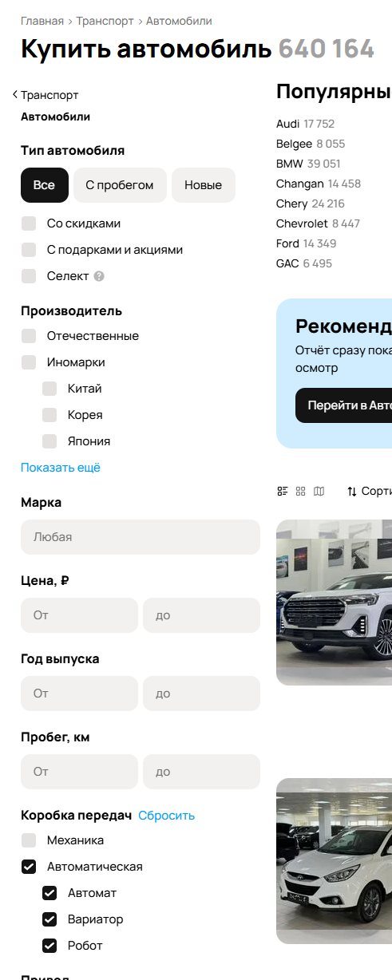Open map view icon

coord(319,492)
